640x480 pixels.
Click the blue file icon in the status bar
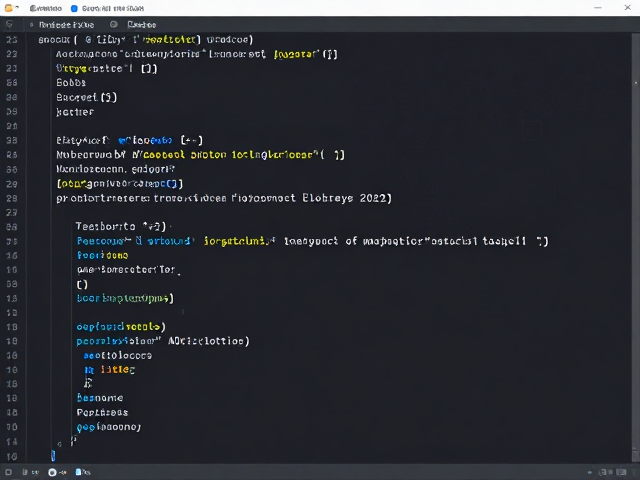[x=78, y=472]
